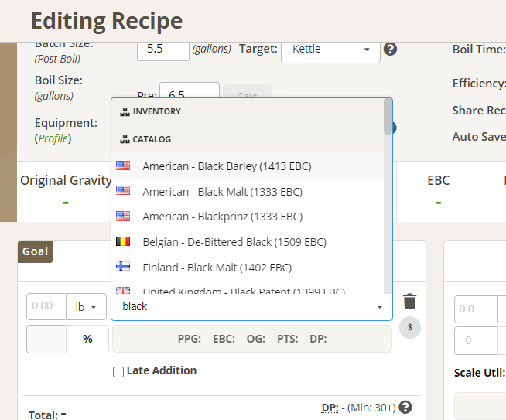
Task: Collapse fermentable search dropdown arrow
Action: [x=379, y=307]
